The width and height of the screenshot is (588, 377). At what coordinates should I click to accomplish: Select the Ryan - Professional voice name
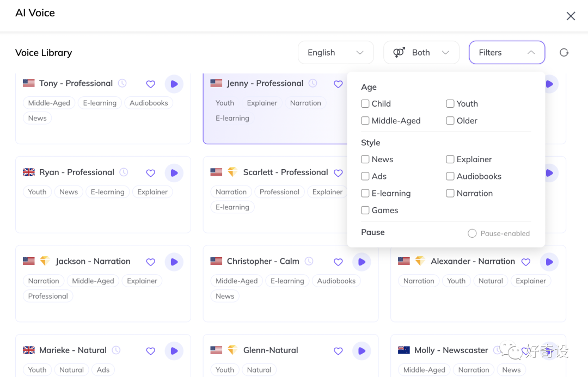pyautogui.click(x=77, y=172)
